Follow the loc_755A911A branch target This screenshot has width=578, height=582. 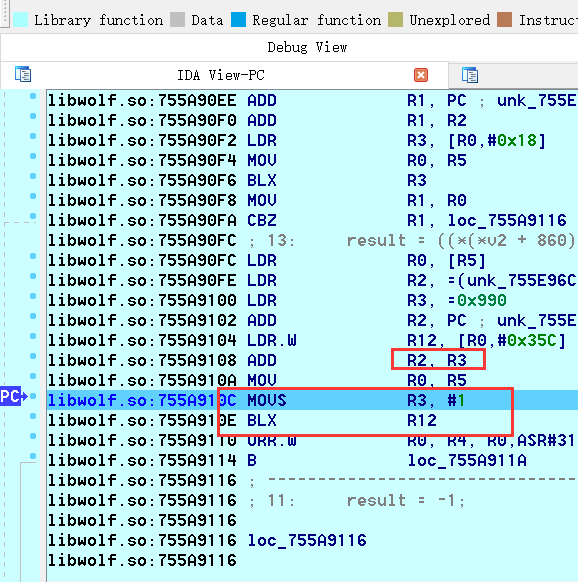tap(467, 461)
